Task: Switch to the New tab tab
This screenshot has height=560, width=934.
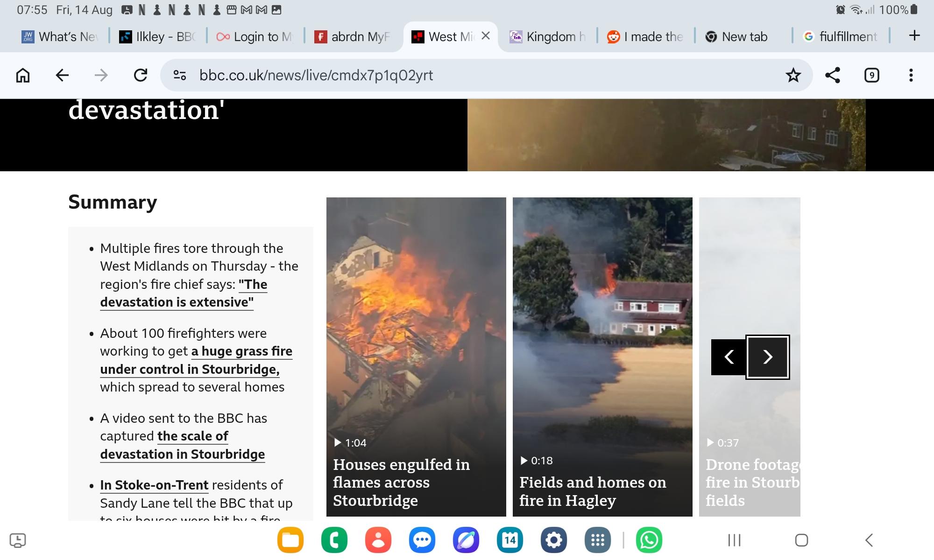Action: tap(743, 36)
